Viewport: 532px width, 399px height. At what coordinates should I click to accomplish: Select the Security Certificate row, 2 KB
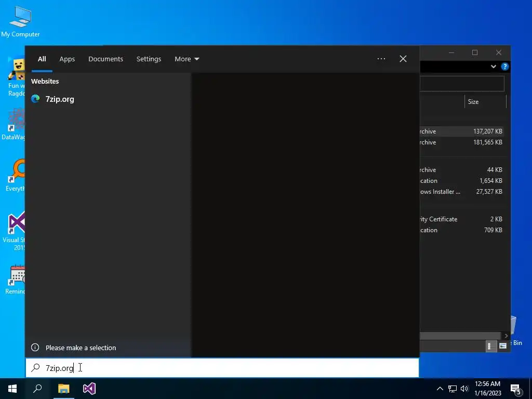[x=462, y=219]
